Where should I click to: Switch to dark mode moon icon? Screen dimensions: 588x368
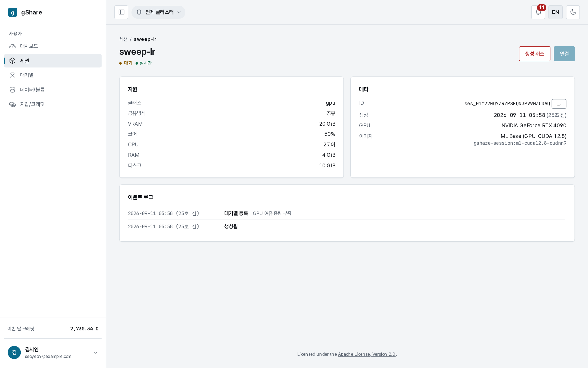[x=573, y=12]
